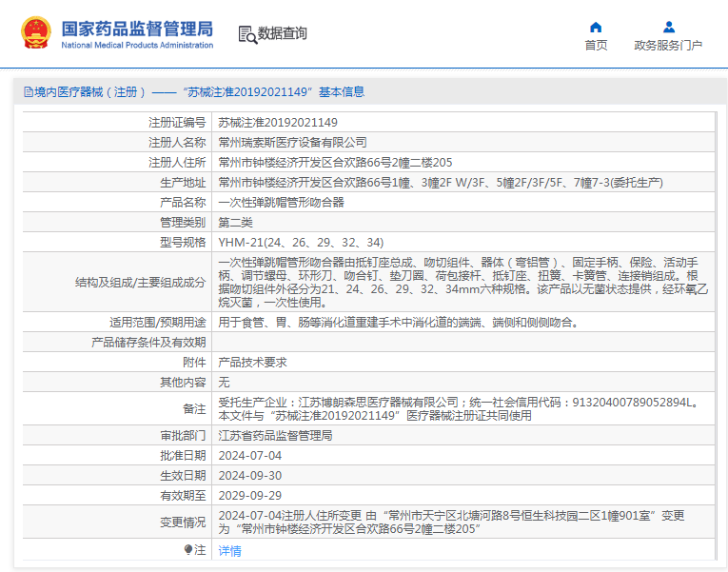Screen dimensions: 728x572
Task: Click the 首页 home icon
Action: [596, 28]
